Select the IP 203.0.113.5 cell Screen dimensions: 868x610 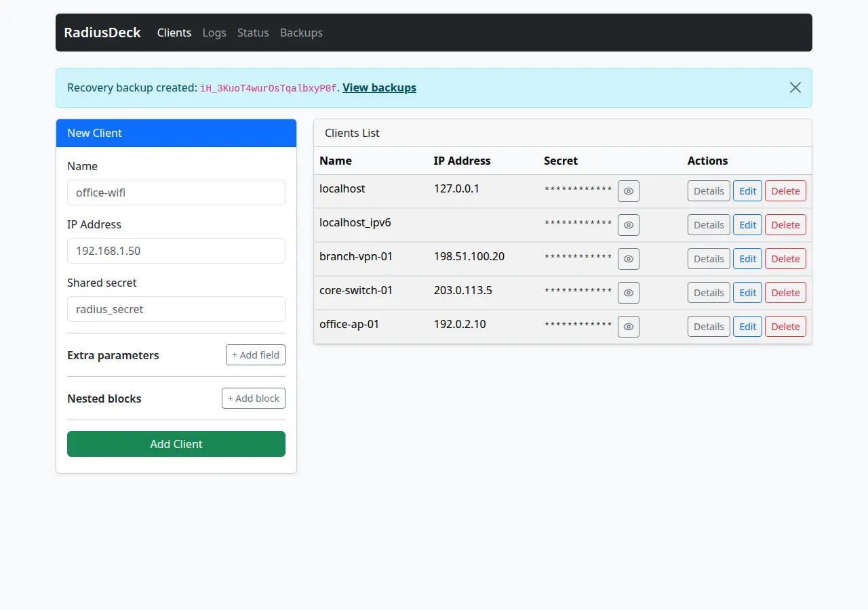coord(484,293)
